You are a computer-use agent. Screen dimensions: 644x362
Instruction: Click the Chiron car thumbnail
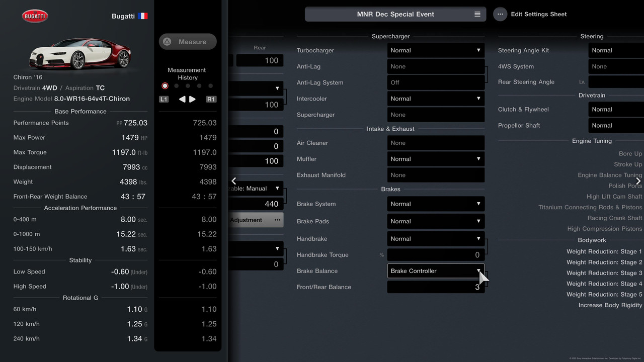pos(80,53)
